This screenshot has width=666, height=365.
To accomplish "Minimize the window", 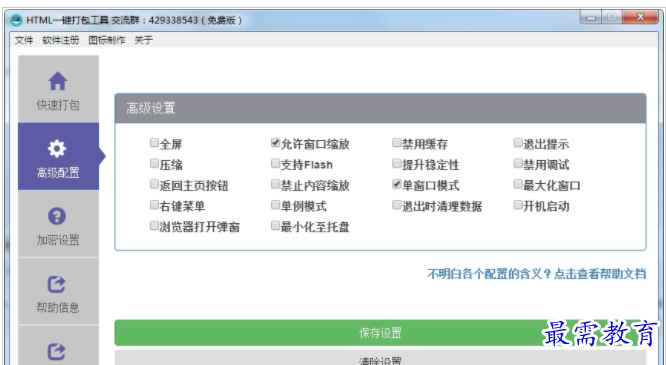I will (x=591, y=17).
